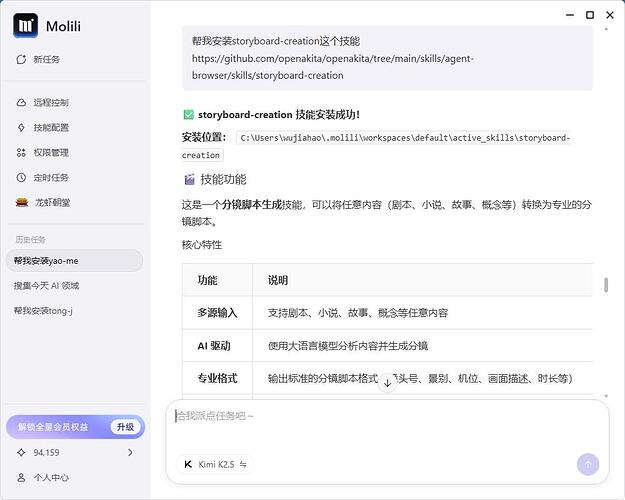The height and width of the screenshot is (500, 625).
Task: Start a new task via 新任务
Action: (x=38, y=59)
